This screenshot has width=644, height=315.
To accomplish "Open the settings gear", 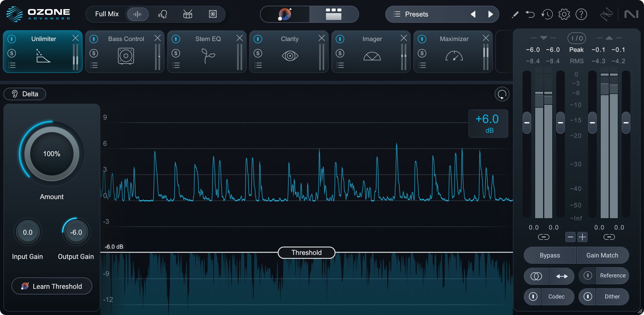I will (564, 14).
